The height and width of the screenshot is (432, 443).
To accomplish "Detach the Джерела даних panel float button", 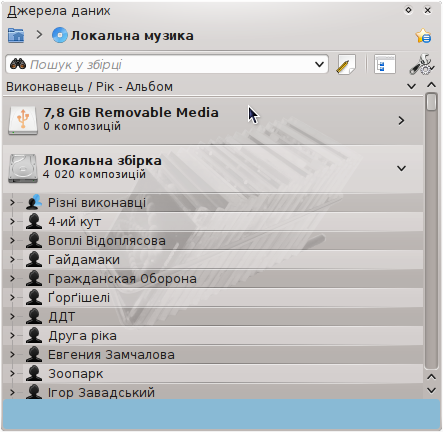I will (408, 10).
